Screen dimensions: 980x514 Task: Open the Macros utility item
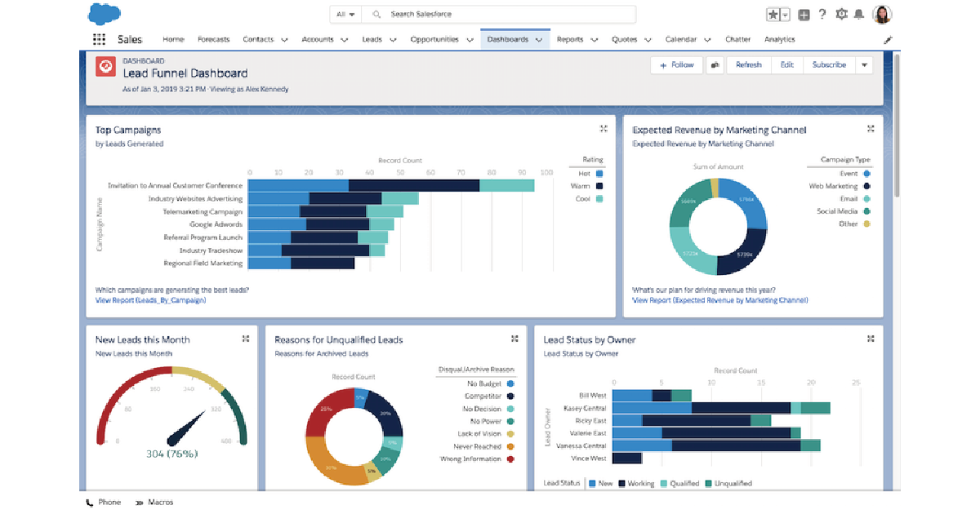tap(154, 503)
